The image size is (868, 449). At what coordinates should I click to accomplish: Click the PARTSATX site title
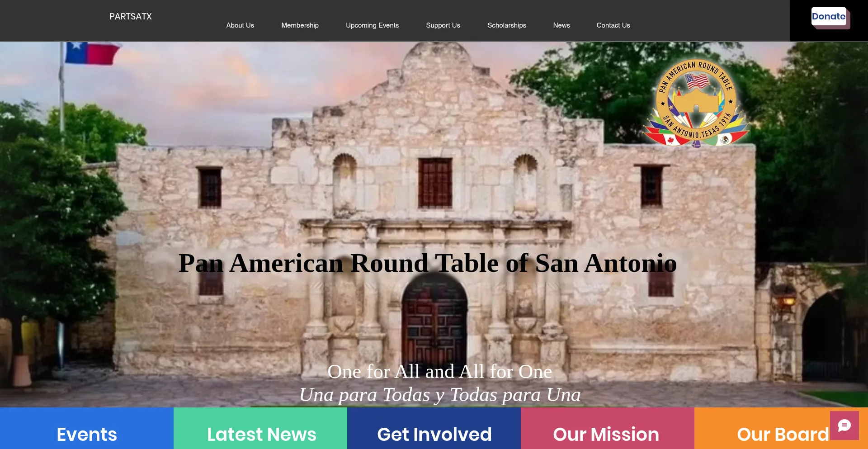tap(130, 16)
